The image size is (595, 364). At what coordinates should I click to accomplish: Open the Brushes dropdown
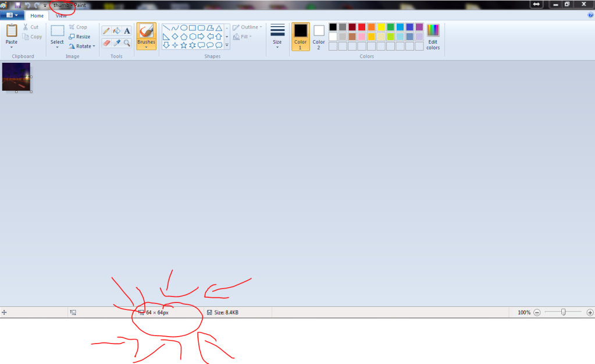[146, 47]
